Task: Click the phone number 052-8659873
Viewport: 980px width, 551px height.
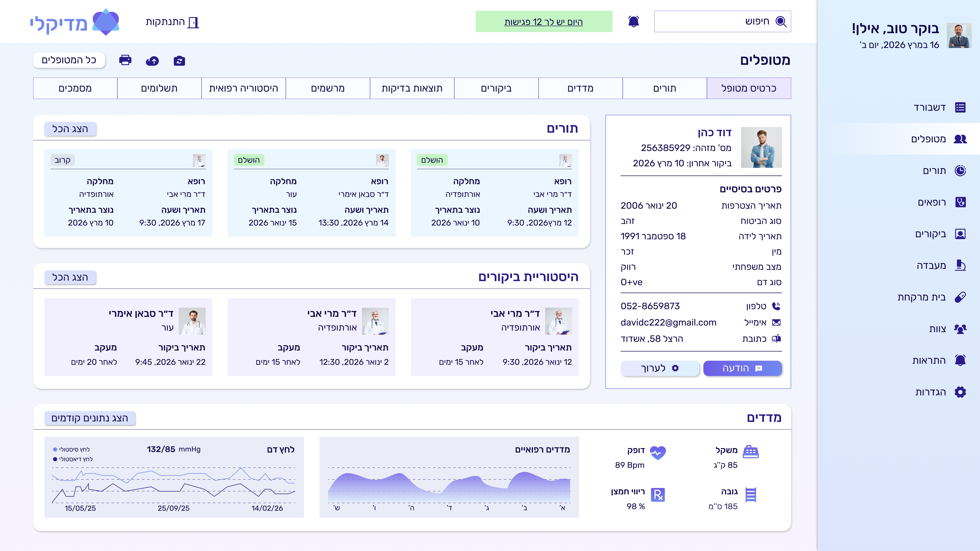Action: (650, 306)
